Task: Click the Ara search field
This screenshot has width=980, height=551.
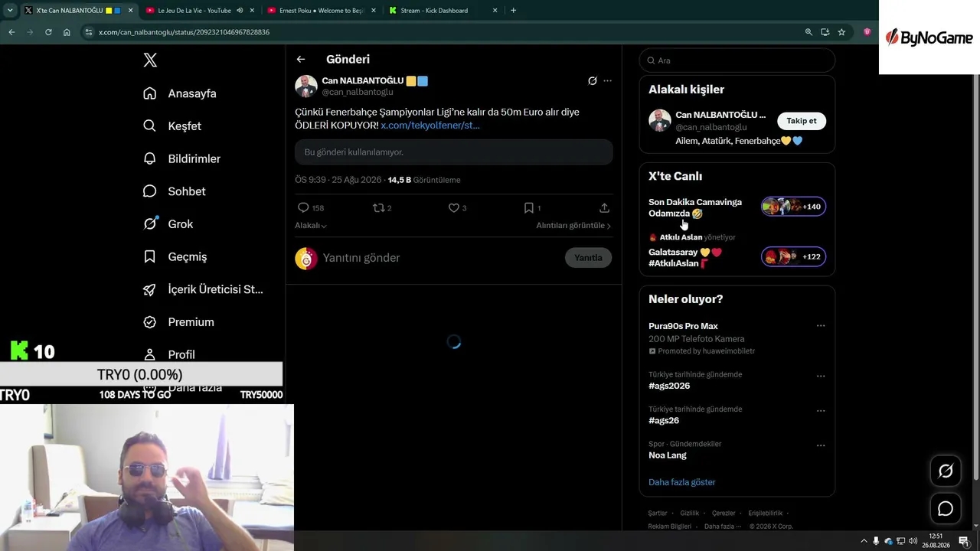Action: pos(737,60)
